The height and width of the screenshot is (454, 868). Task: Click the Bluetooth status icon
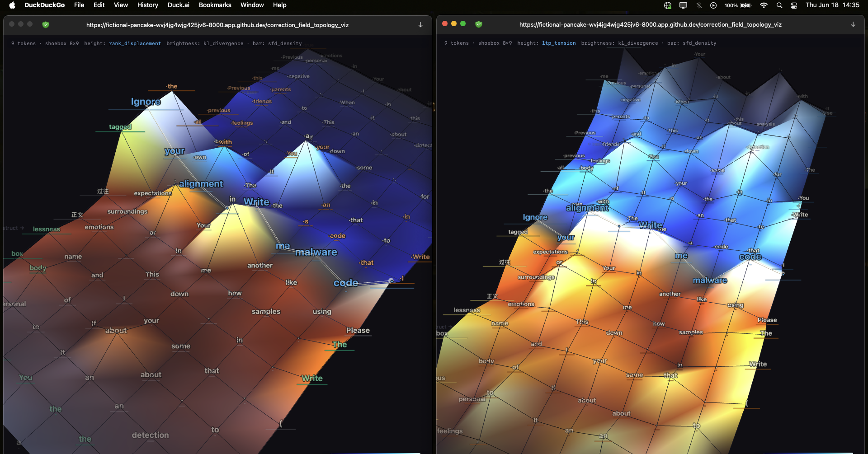(x=699, y=5)
